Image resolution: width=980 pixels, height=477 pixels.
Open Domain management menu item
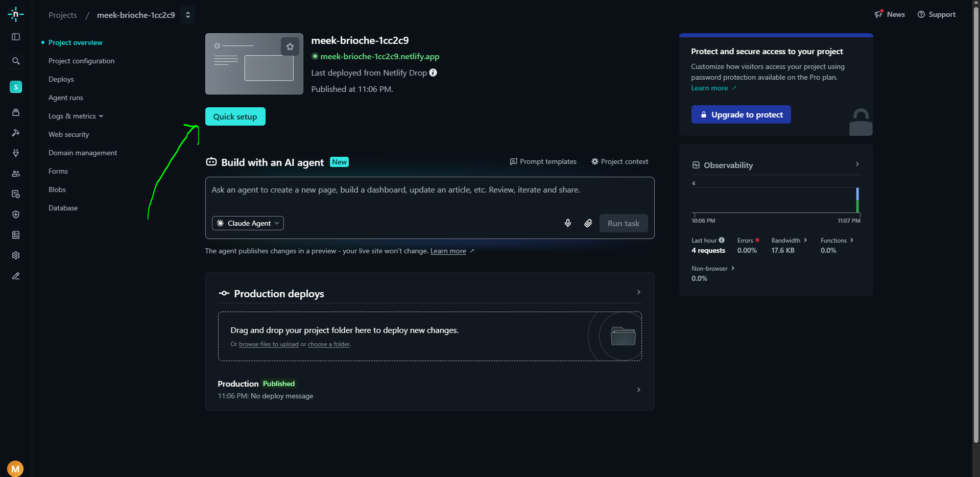[x=83, y=153]
